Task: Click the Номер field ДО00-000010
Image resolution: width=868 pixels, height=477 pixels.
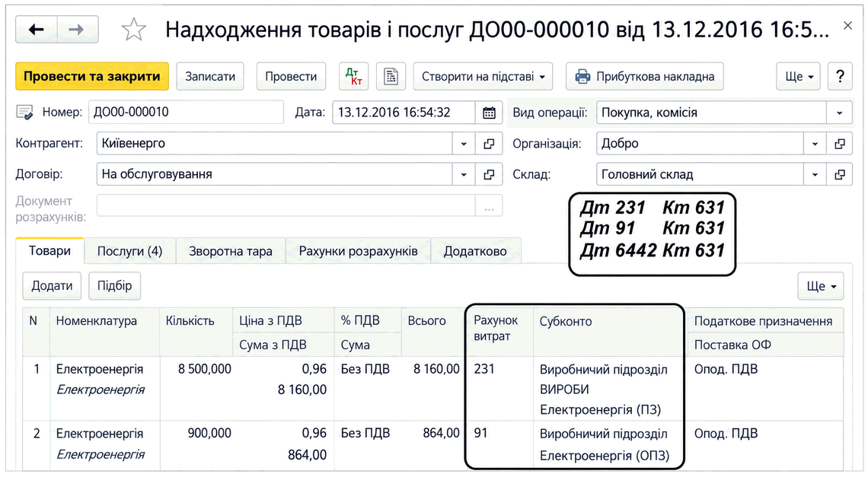Action: click(186, 113)
